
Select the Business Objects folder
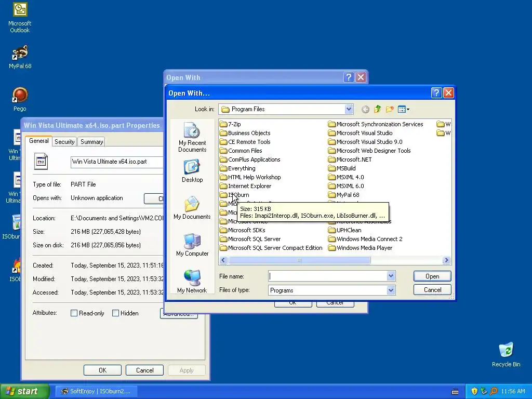coord(245,133)
